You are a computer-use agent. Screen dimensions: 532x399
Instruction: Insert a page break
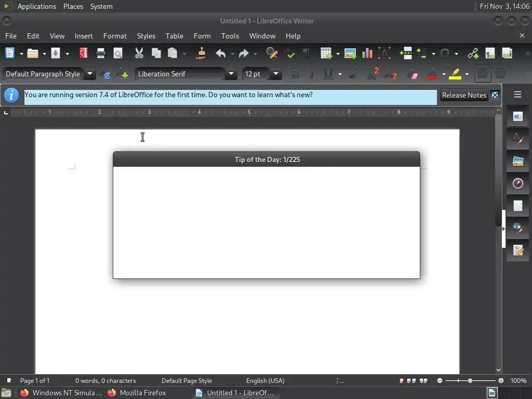405,54
